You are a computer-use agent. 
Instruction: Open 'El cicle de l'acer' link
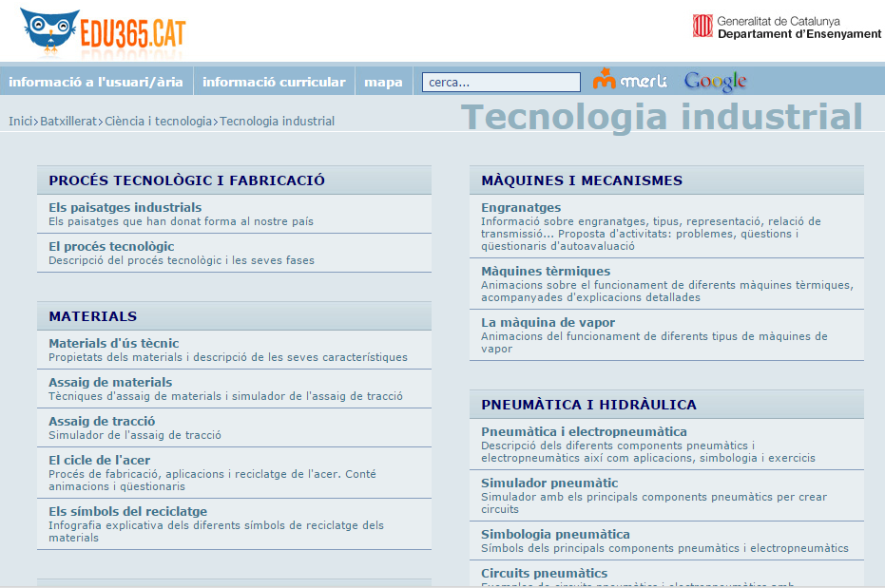pos(99,460)
